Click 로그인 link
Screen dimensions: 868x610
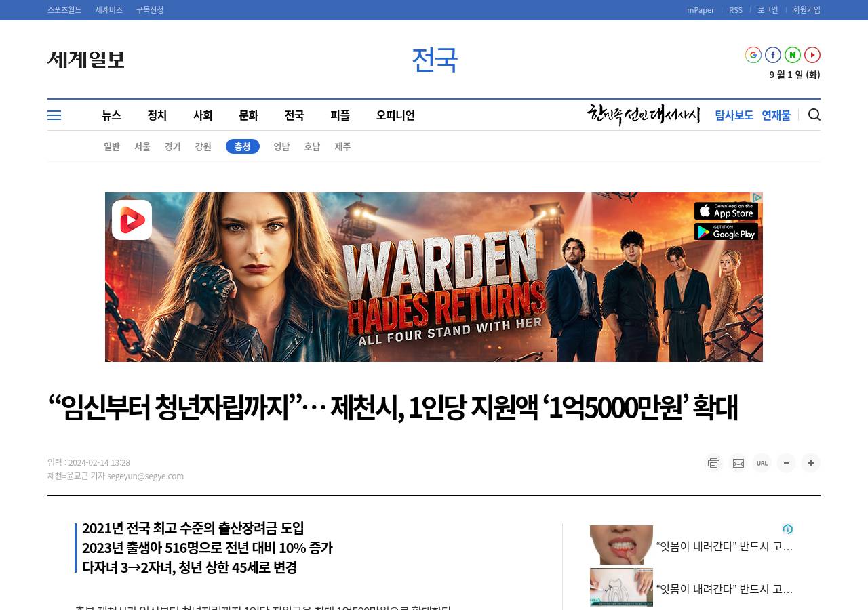coord(768,9)
